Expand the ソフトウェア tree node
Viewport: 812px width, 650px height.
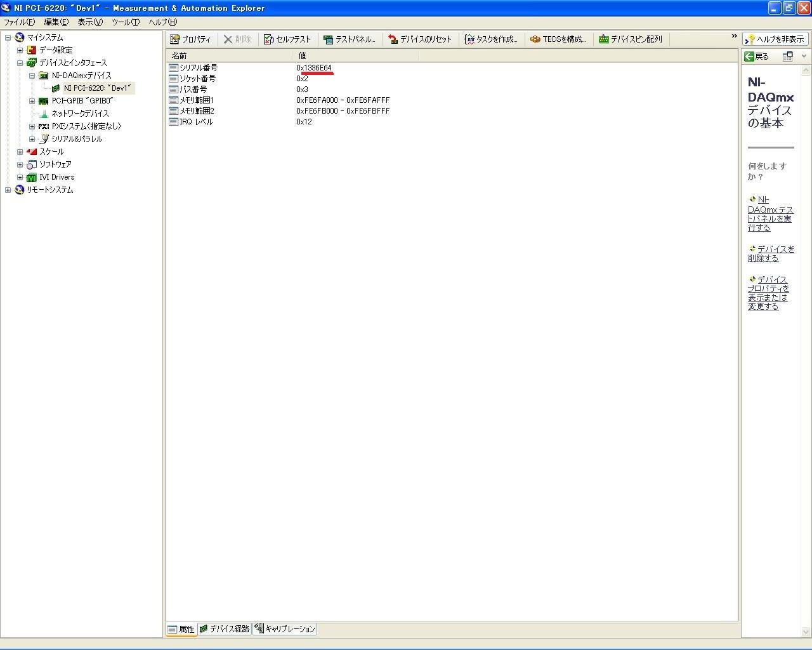20,164
